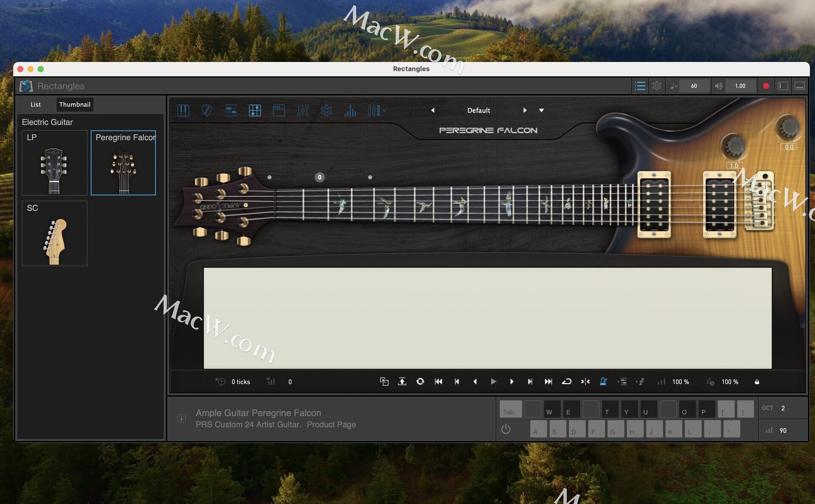This screenshot has height=504, width=815.
Task: Click the info icon beside Ample Guitar title
Action: pyautogui.click(x=181, y=419)
